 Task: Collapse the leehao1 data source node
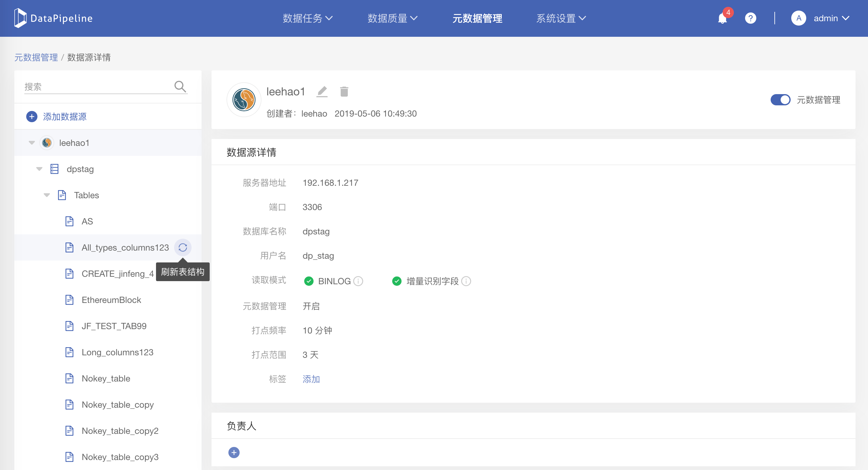32,143
